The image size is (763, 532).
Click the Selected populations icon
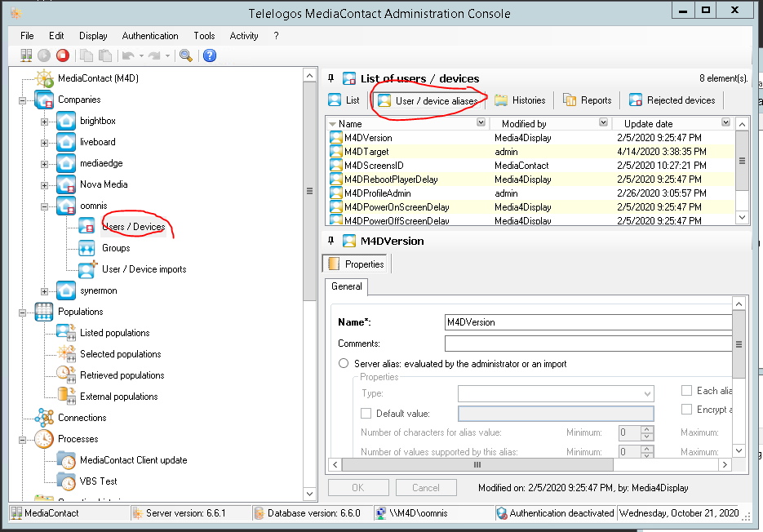coord(66,354)
